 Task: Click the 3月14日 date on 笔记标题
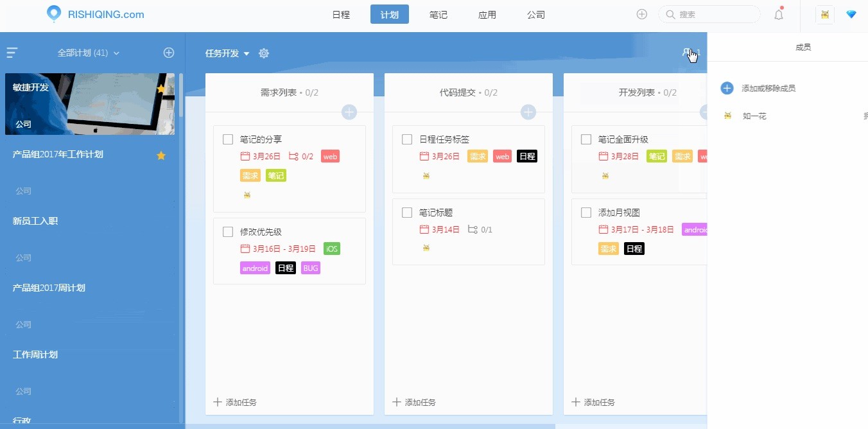coord(440,229)
